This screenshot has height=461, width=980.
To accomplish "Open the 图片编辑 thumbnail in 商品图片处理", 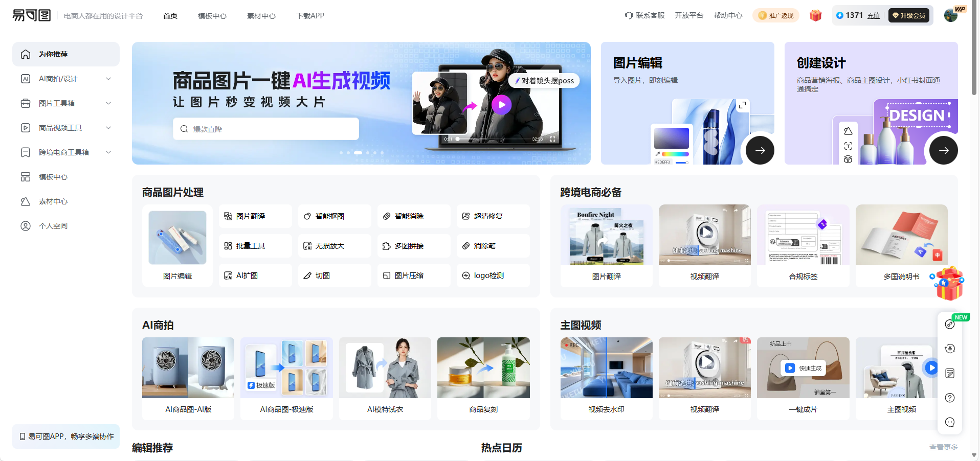I will tap(177, 246).
